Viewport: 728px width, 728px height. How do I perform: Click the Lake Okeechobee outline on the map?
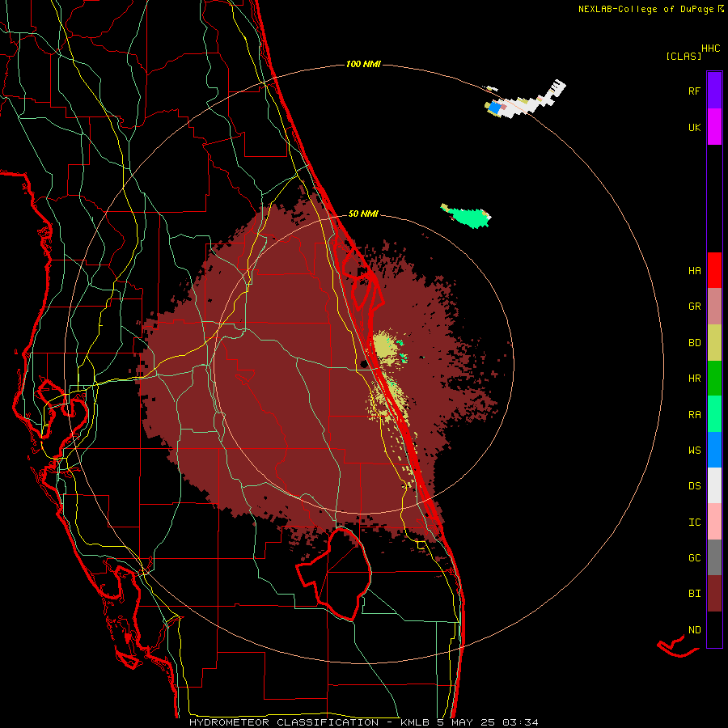pyautogui.click(x=335, y=574)
